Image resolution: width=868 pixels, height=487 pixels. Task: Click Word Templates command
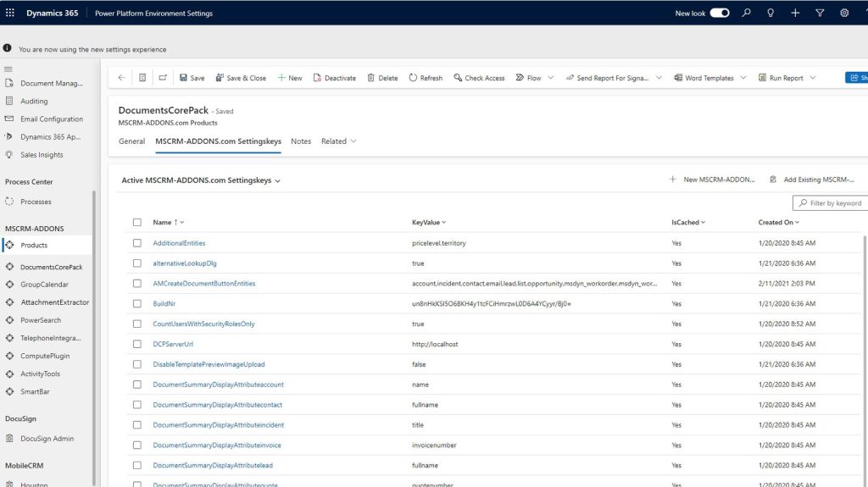(704, 78)
